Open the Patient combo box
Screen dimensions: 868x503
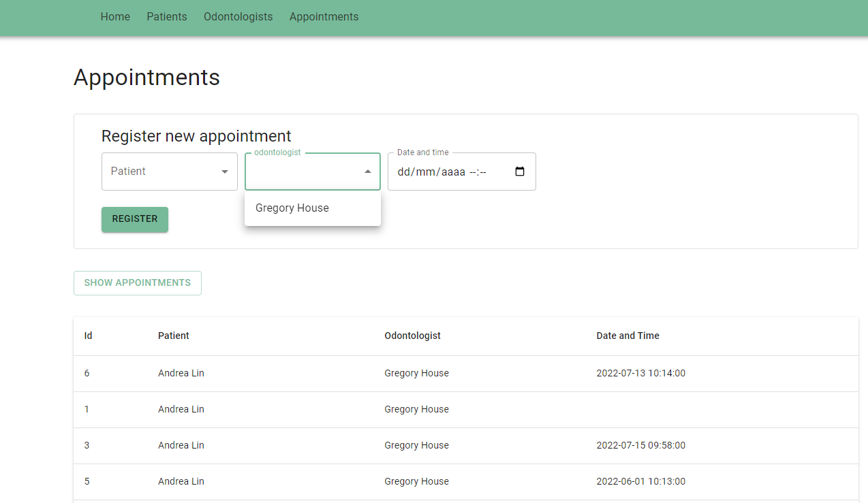[169, 172]
